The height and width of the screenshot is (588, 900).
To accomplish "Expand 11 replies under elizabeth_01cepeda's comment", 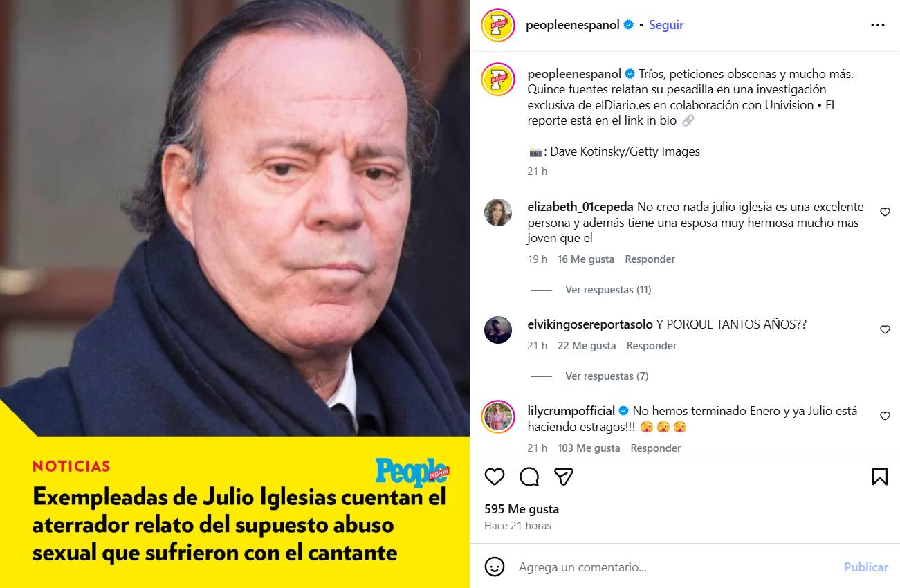I will click(x=608, y=290).
